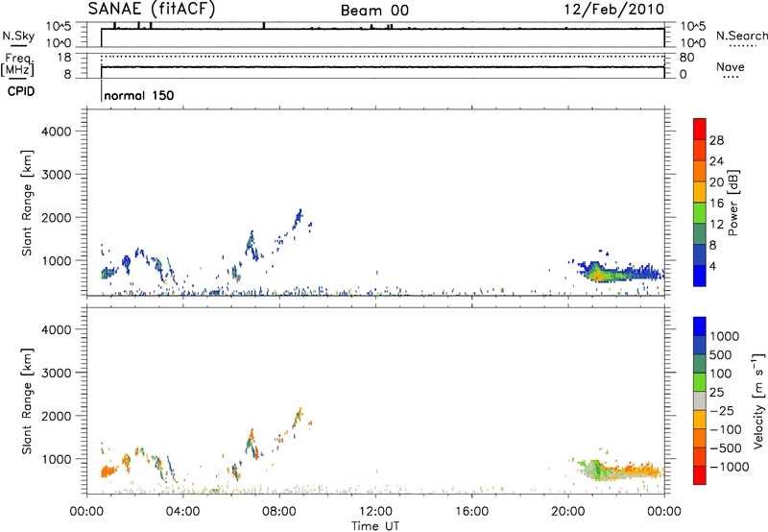Click the 16:00 time axis label
Screen dimensions: 768x532
tap(471, 512)
